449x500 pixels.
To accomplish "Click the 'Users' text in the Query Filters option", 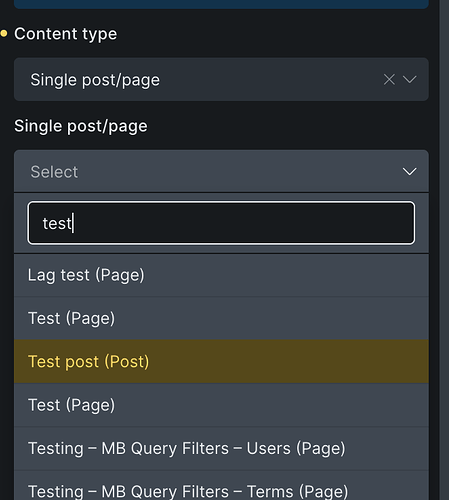I will 269,448.
